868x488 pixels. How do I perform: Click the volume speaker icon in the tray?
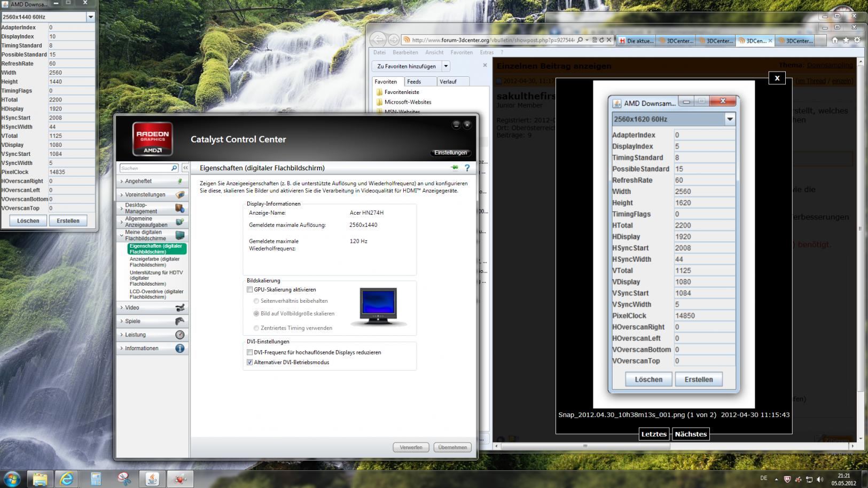[820, 479]
